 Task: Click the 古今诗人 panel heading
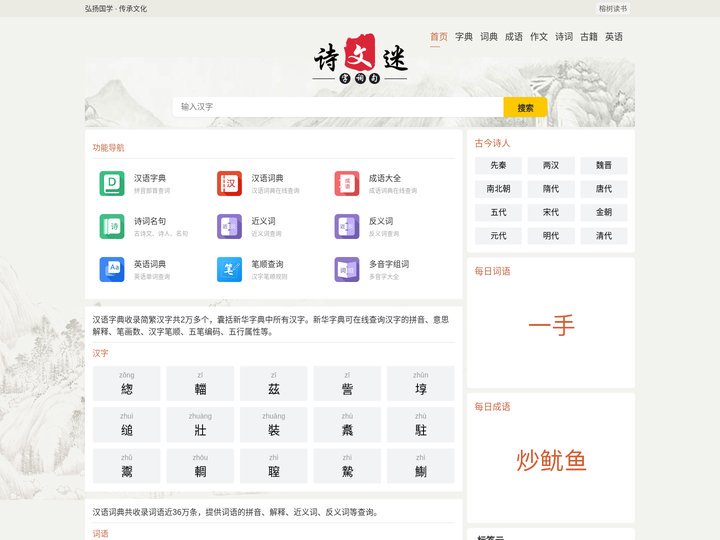492,143
